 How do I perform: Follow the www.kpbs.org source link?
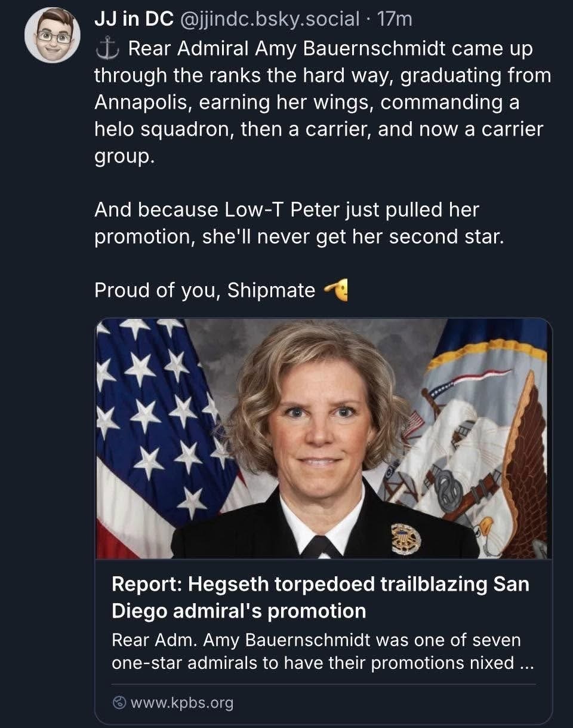181,703
